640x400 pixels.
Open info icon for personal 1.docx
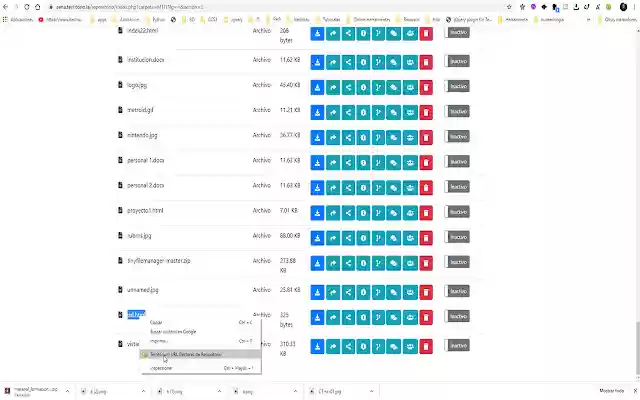pos(363,163)
